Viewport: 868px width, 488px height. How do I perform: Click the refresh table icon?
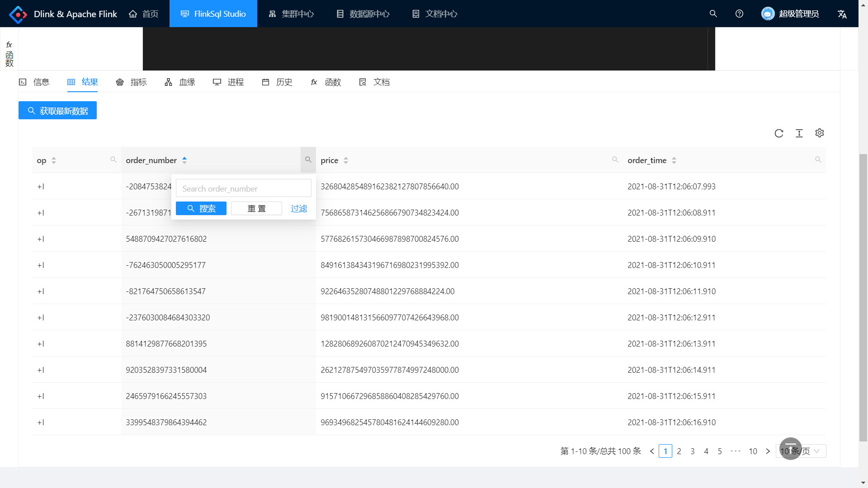[778, 133]
